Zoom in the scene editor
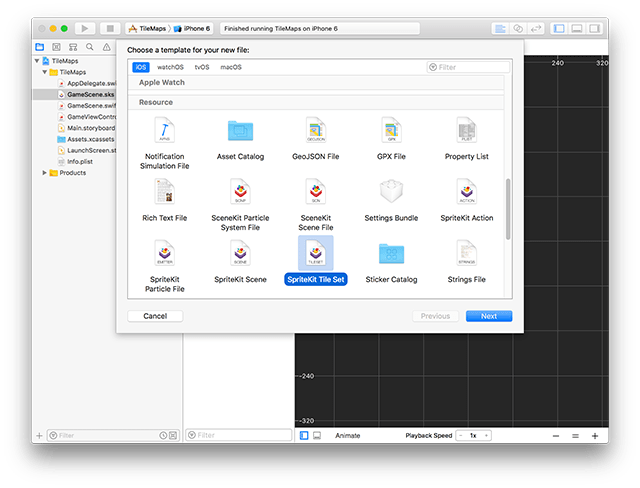Screen dimensions: 640x488 click(x=595, y=436)
